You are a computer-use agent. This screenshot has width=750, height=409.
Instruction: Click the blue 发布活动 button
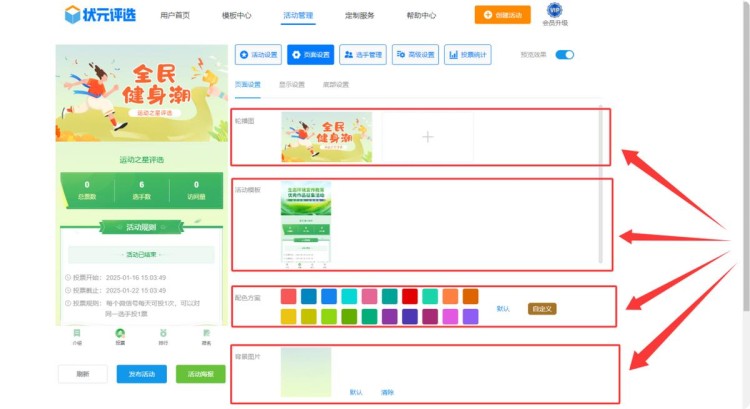[x=142, y=374]
